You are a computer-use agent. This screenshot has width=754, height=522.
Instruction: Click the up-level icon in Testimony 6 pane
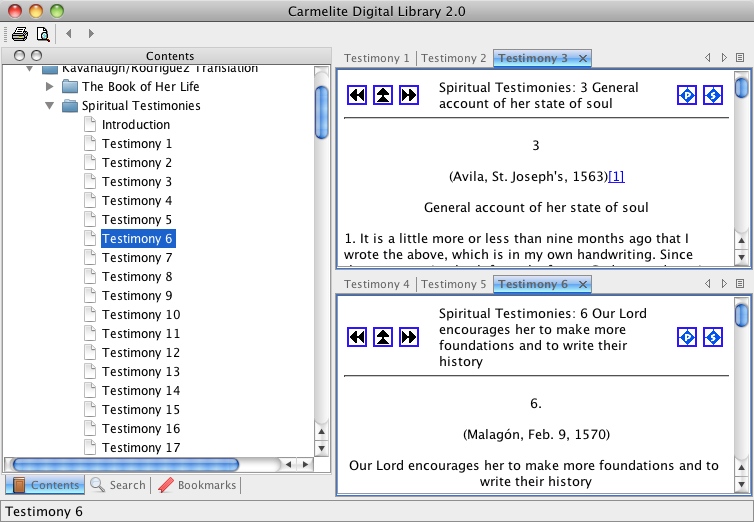coord(383,337)
